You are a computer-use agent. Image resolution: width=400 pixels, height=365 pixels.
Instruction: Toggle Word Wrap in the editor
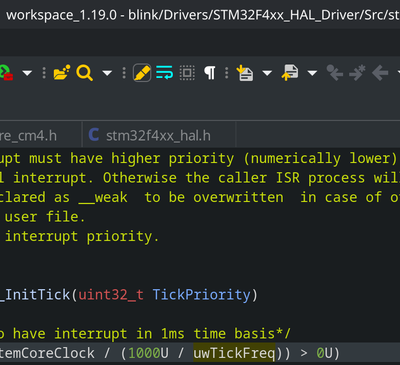click(x=164, y=73)
